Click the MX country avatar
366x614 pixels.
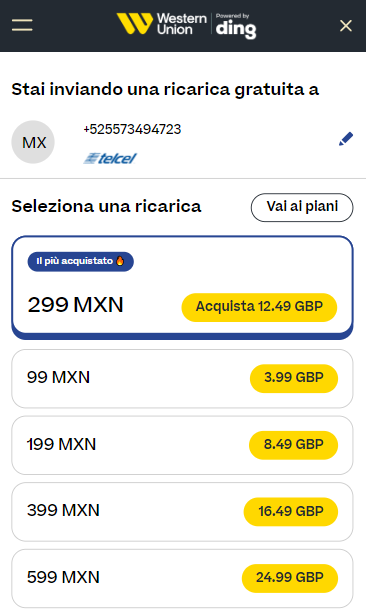(x=33, y=142)
